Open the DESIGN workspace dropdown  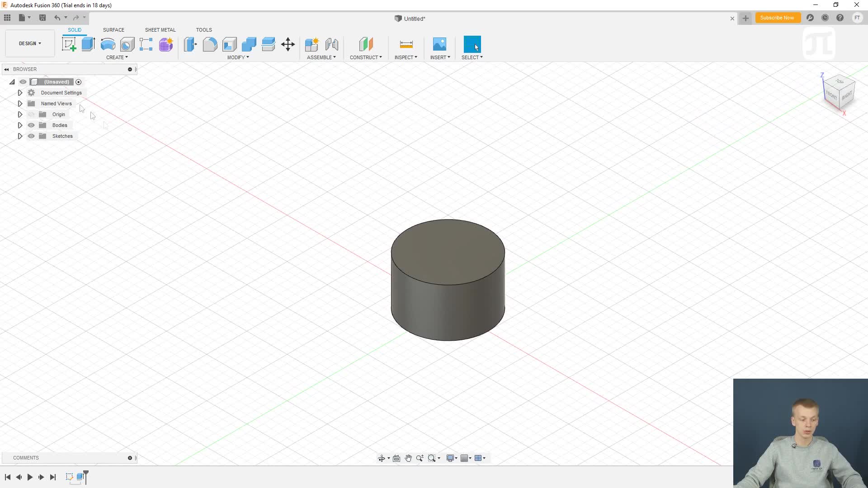pyautogui.click(x=30, y=43)
